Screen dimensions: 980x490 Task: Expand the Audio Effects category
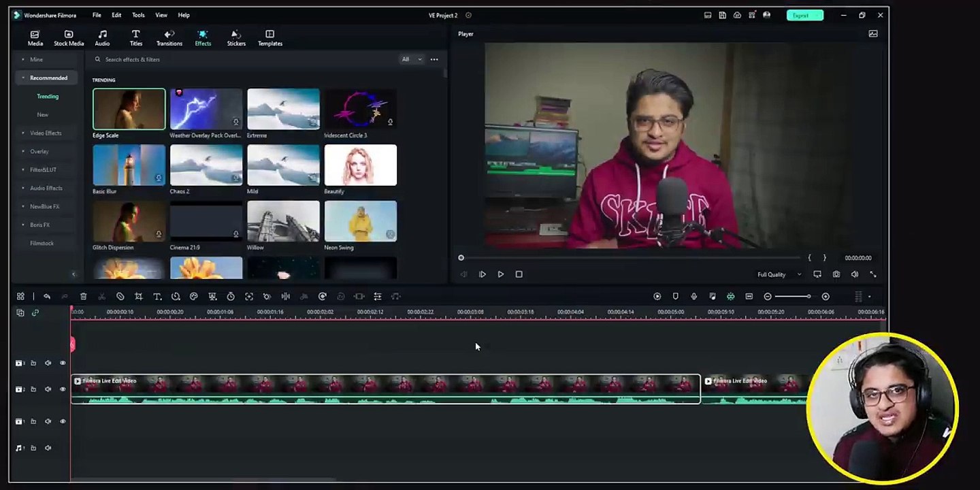(46, 188)
